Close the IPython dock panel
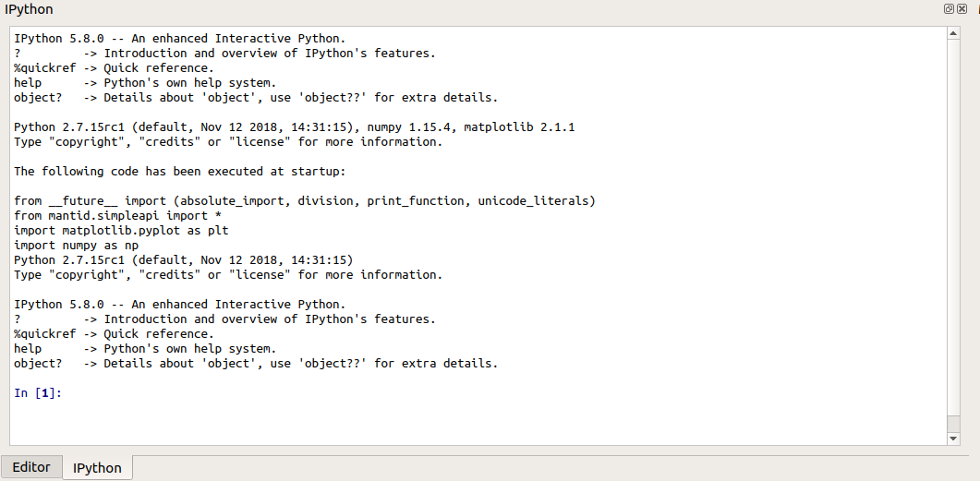The width and height of the screenshot is (980, 481). click(x=962, y=8)
